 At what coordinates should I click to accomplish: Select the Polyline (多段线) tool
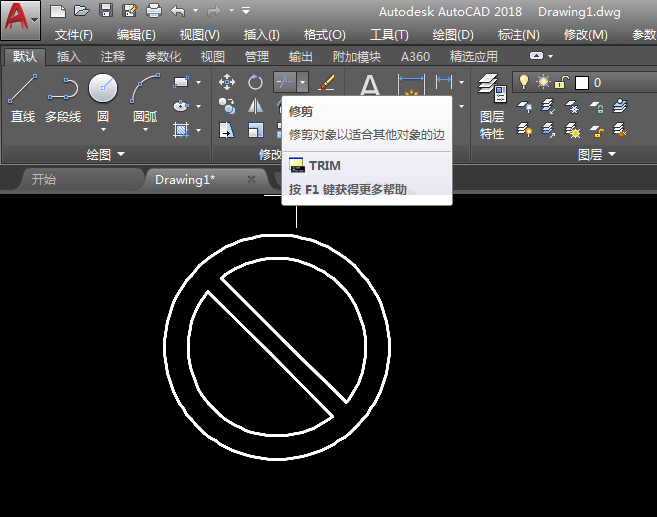coord(63,98)
